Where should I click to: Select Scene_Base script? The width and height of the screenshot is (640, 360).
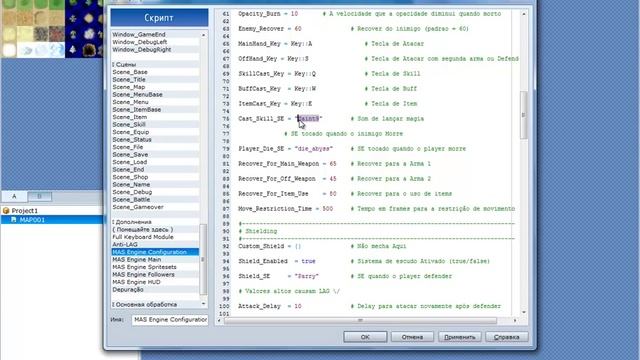[156, 72]
